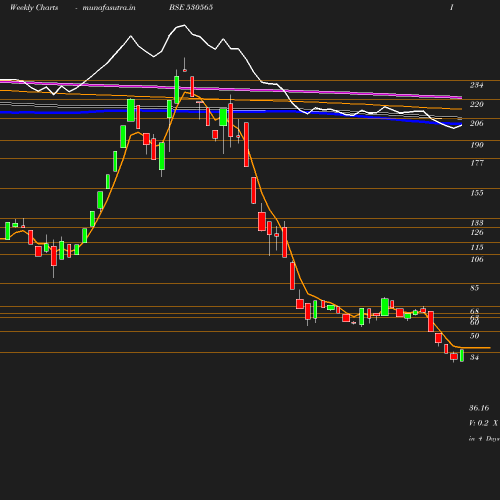500x500 pixels.
Task: Click the "Weekly Charts" title text
Action: tap(34, 7)
